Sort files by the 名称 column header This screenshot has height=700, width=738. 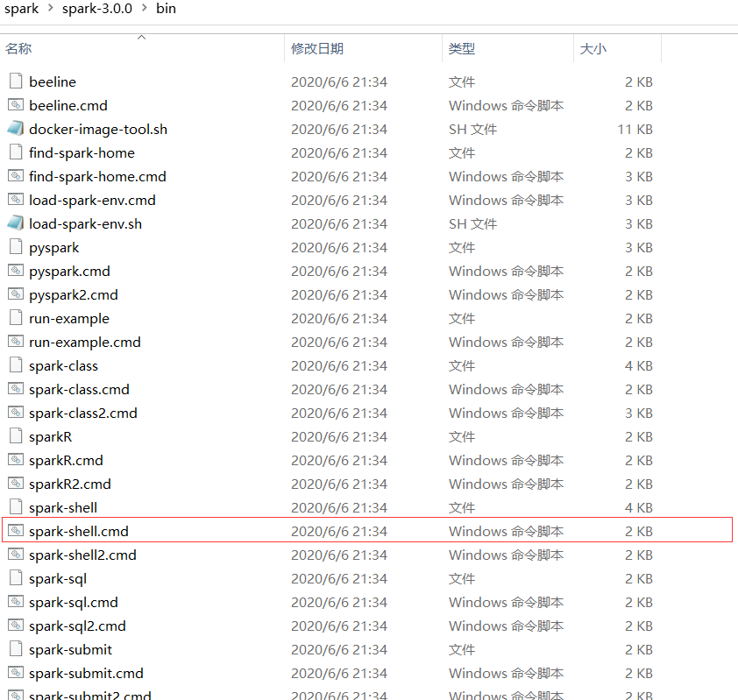(x=18, y=48)
